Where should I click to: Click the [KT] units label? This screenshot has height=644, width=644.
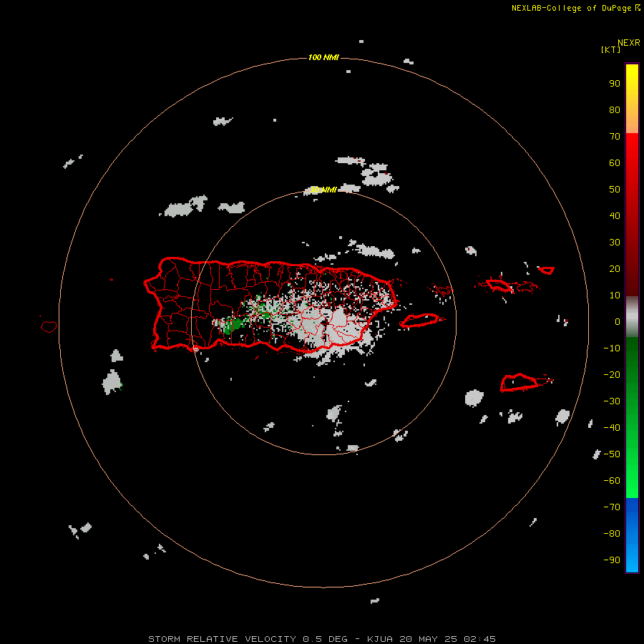[610, 49]
